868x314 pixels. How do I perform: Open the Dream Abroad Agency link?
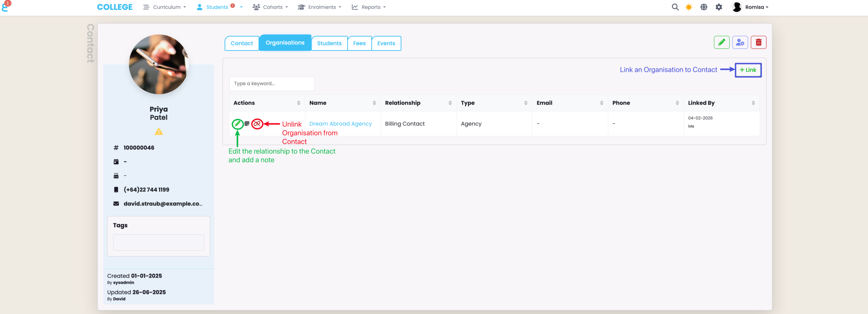point(340,124)
